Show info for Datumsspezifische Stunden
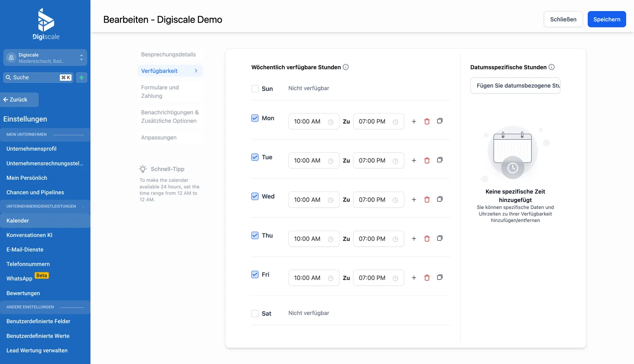Viewport: 634px width, 364px height. tap(551, 67)
